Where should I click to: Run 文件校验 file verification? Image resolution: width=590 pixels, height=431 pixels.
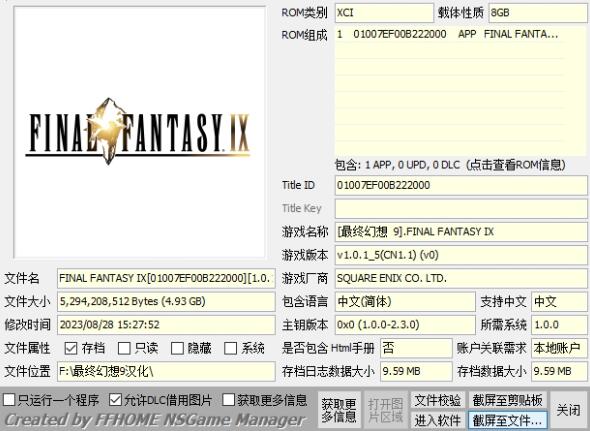coord(438,400)
